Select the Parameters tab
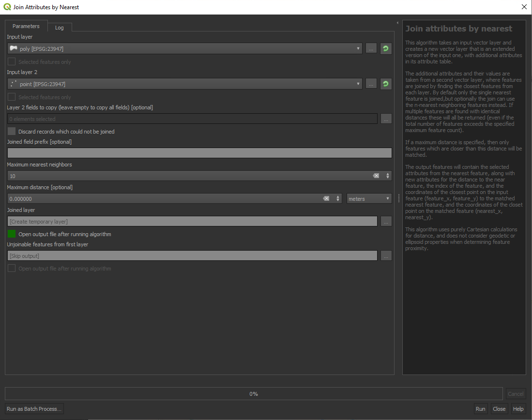 point(26,26)
